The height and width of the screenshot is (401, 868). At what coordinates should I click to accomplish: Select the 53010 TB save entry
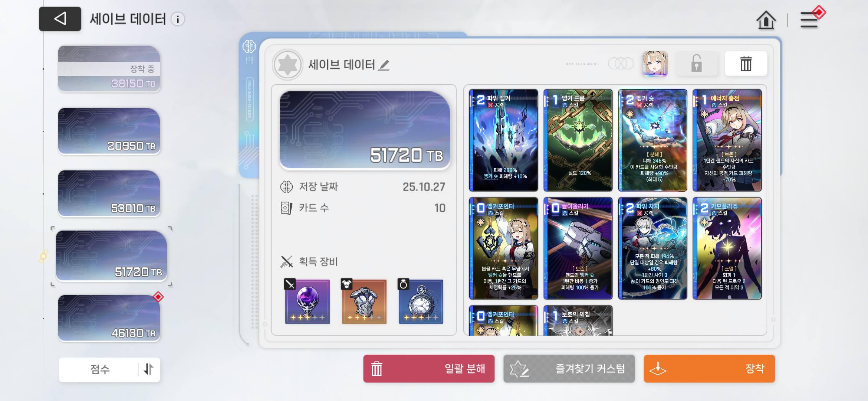pos(109,193)
